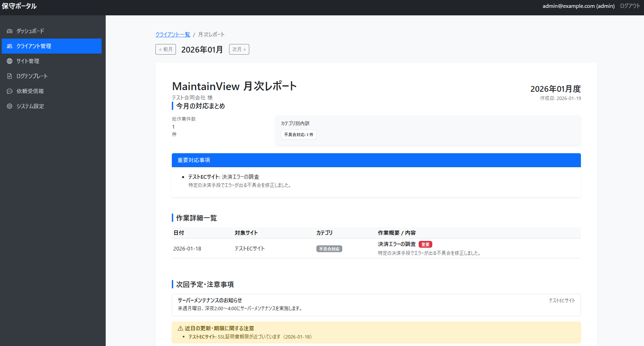
Task: Open the クライアント一覧 breadcrumb link
Action: click(x=173, y=34)
